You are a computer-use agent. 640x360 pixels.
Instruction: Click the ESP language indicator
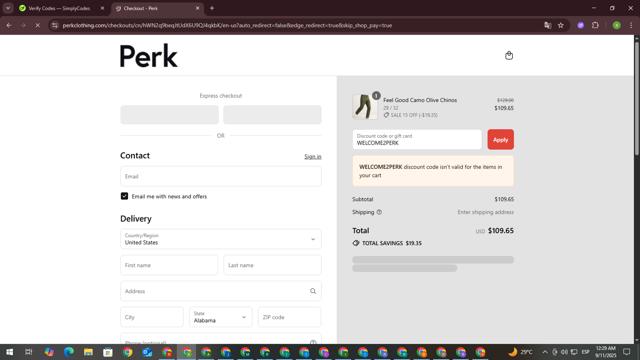point(585,352)
